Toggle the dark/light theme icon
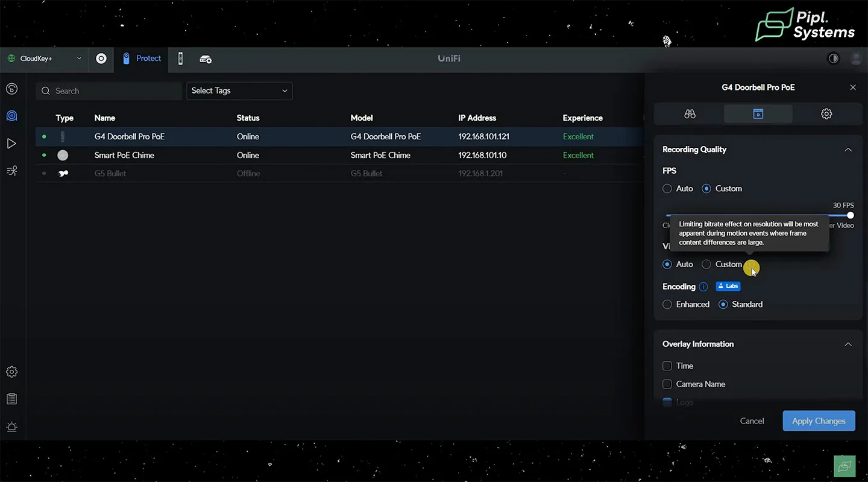The width and height of the screenshot is (868, 482). click(834, 59)
